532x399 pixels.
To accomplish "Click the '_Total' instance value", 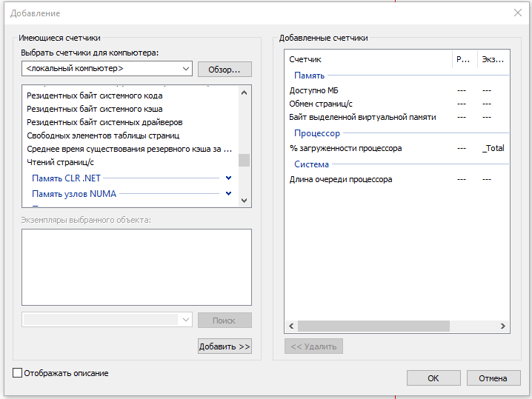I will coord(493,148).
